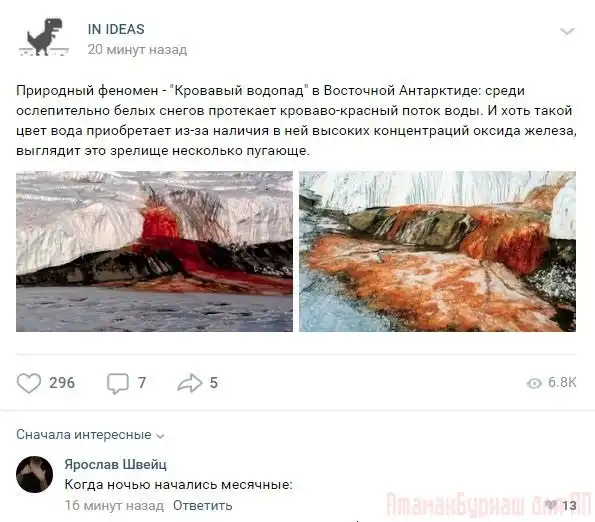This screenshot has height=522, width=595.
Task: Open comments via speech bubble icon
Action: coord(118,384)
